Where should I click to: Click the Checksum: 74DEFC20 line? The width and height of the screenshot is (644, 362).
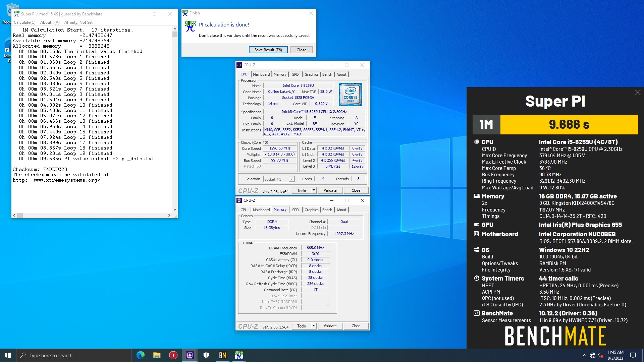(x=40, y=169)
